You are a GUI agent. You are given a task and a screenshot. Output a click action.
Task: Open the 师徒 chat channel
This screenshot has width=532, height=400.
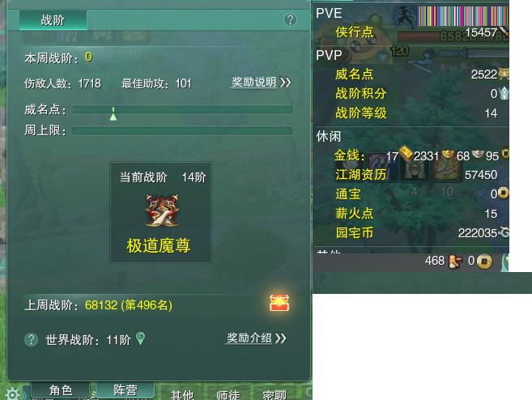(228, 395)
